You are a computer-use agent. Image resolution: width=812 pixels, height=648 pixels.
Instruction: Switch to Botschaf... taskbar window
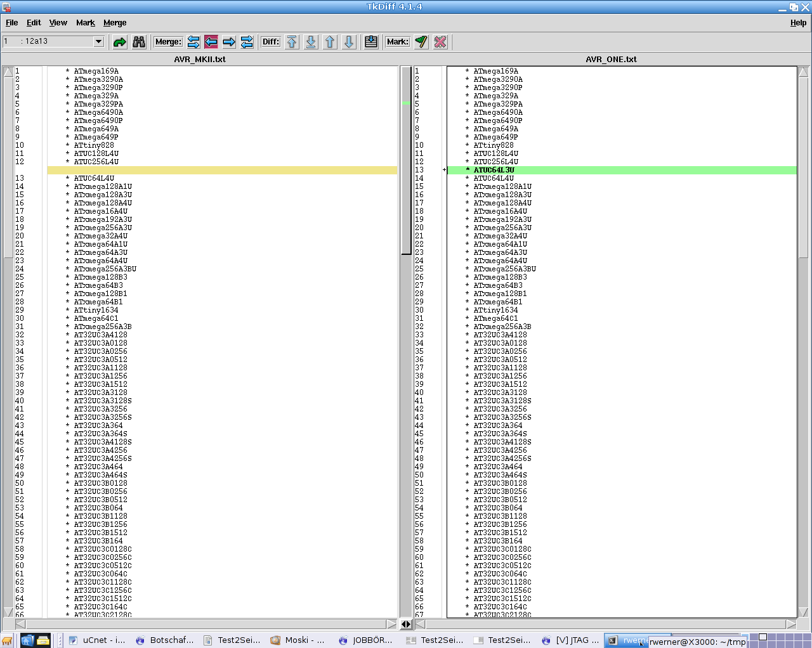tap(164, 640)
